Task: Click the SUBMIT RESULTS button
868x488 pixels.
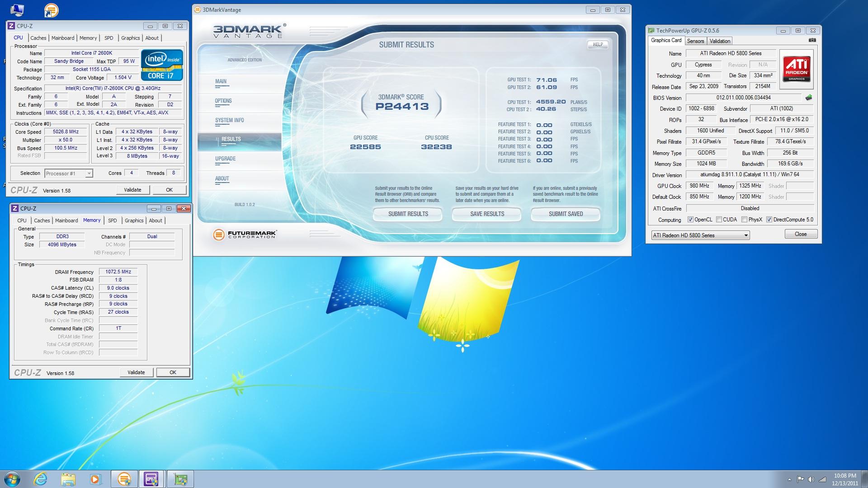Action: pyautogui.click(x=408, y=214)
